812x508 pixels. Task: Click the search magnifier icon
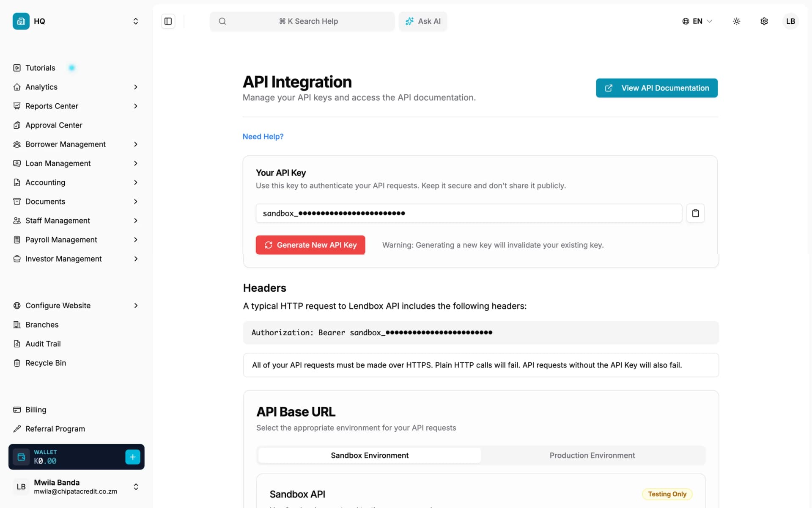(x=222, y=21)
